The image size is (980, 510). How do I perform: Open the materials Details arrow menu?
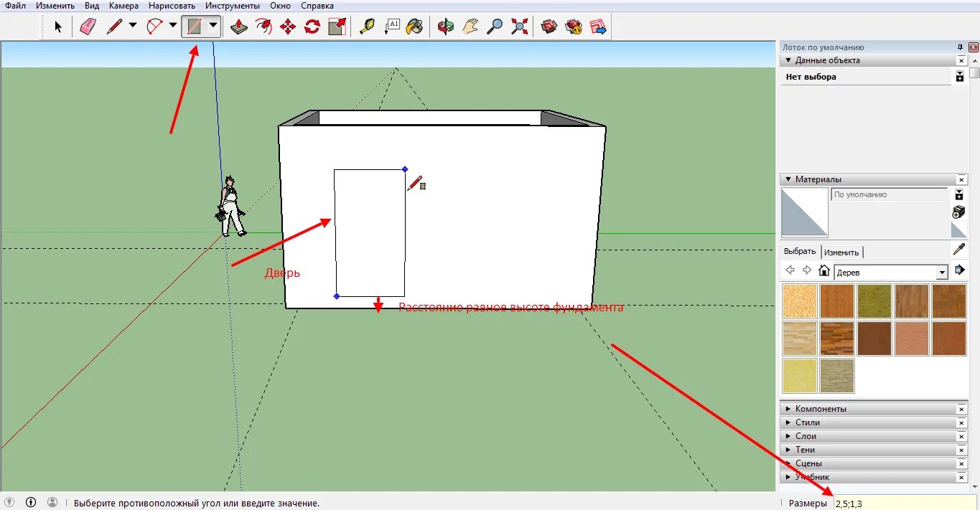pyautogui.click(x=960, y=270)
